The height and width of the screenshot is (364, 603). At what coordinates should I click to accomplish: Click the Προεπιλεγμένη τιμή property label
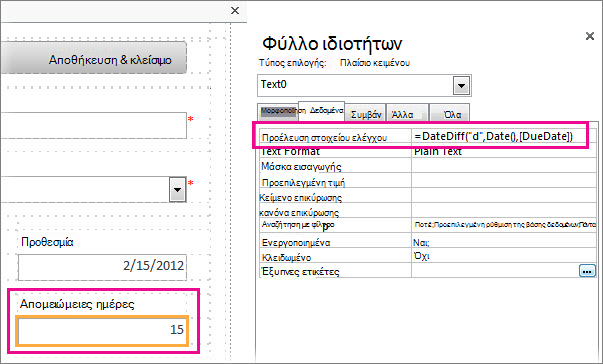[303, 183]
